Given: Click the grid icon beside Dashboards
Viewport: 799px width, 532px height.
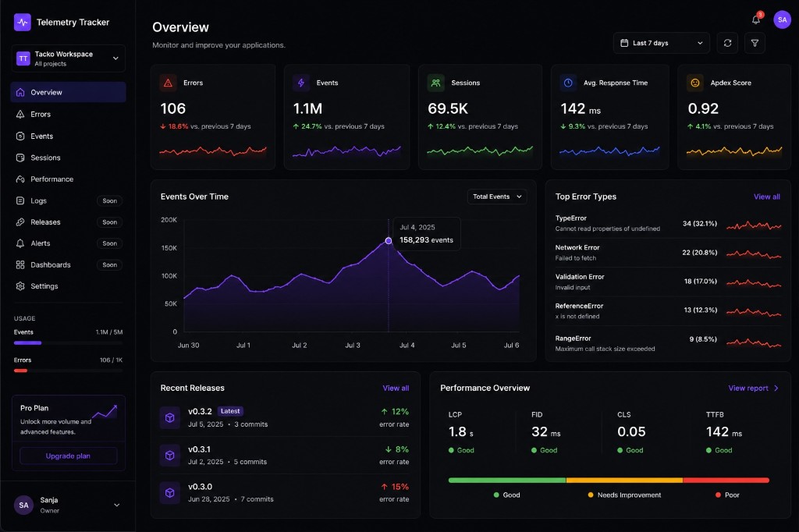Looking at the screenshot, I should click(20, 265).
